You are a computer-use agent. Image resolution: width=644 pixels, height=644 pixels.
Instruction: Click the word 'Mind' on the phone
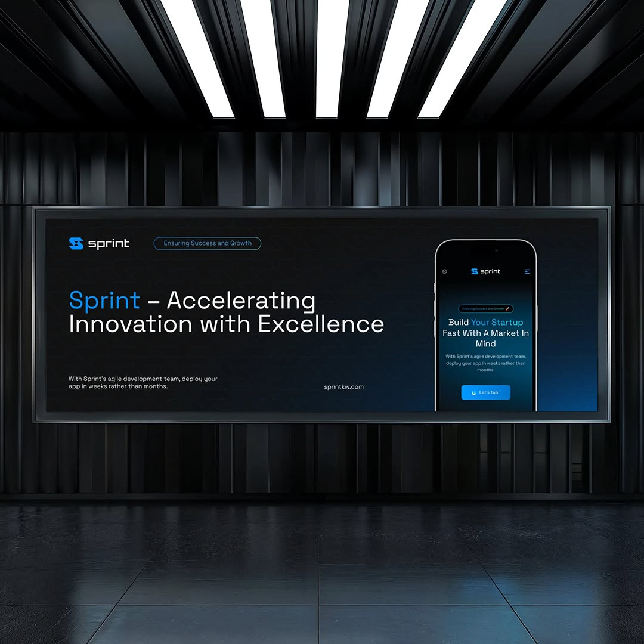tap(485, 344)
